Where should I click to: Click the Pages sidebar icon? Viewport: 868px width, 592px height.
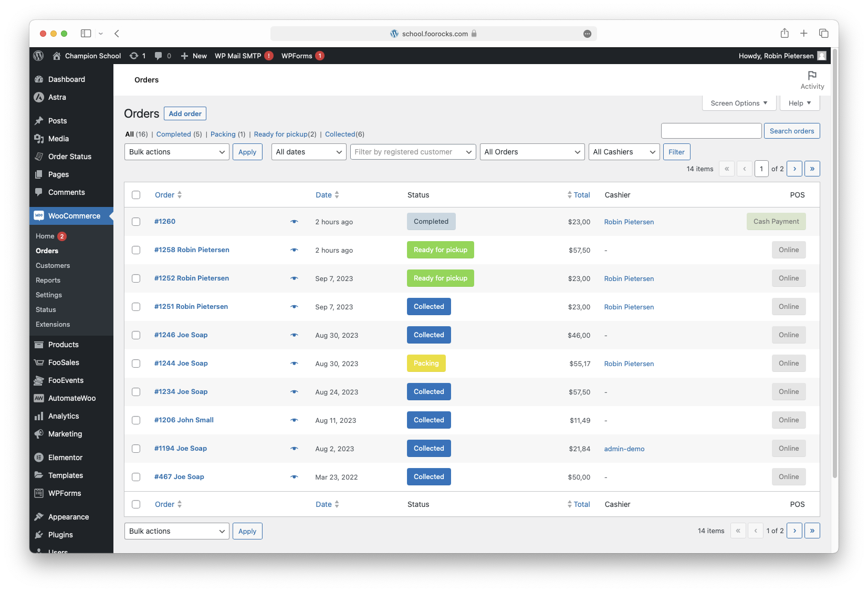(x=39, y=174)
